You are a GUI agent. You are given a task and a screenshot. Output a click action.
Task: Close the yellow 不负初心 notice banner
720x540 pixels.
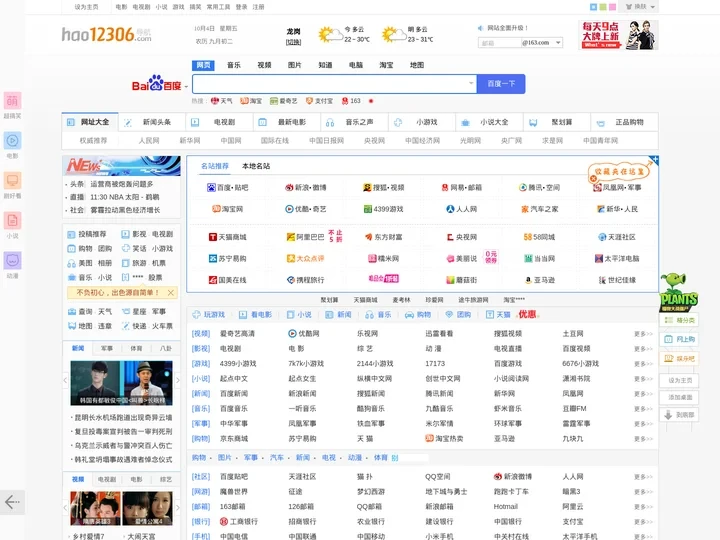pyautogui.click(x=171, y=292)
